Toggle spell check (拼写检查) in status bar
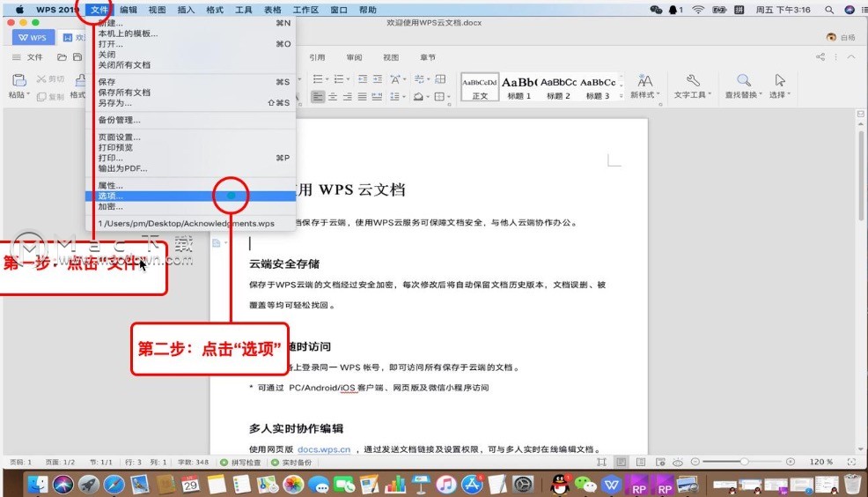The image size is (868, 497). (240, 462)
